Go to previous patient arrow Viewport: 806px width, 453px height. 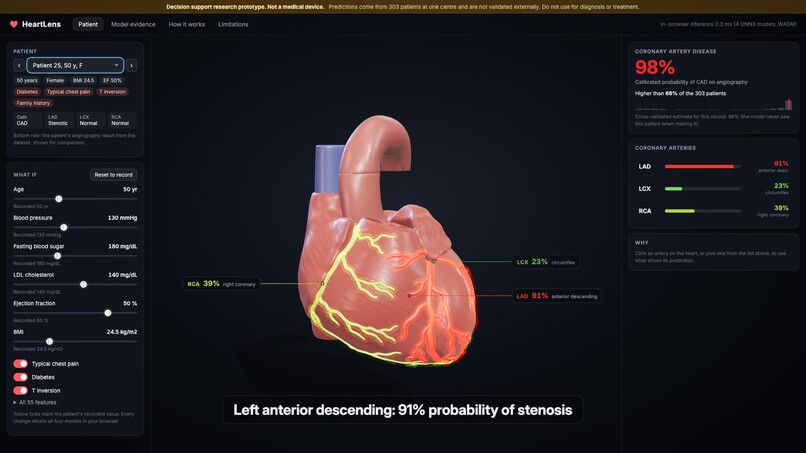[19, 65]
